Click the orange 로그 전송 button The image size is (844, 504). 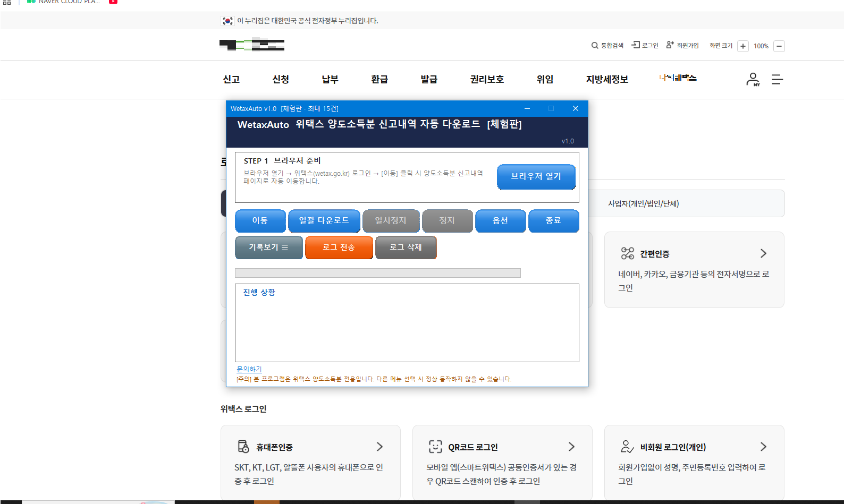pyautogui.click(x=339, y=247)
